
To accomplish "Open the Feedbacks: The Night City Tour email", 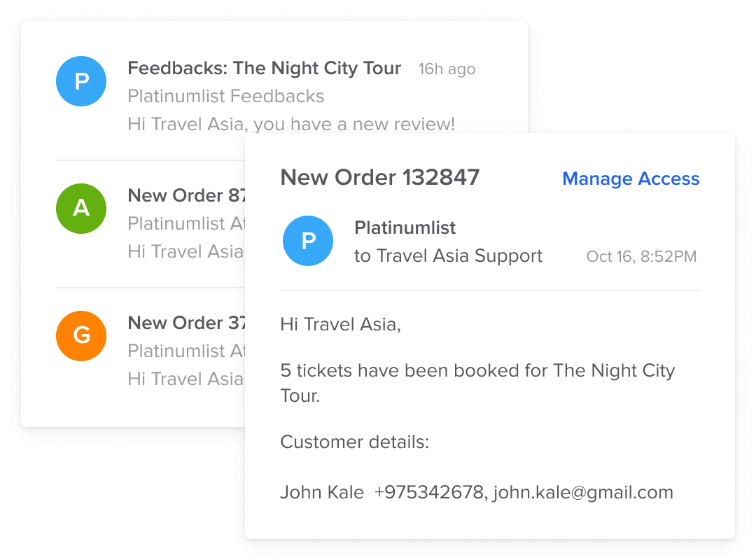I will point(264,69).
